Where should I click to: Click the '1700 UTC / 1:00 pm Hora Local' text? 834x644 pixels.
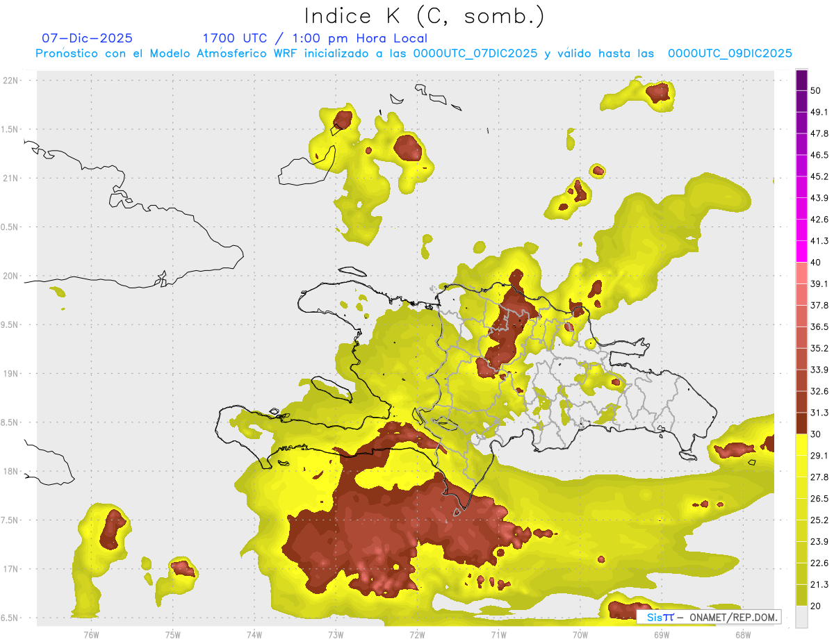[315, 38]
